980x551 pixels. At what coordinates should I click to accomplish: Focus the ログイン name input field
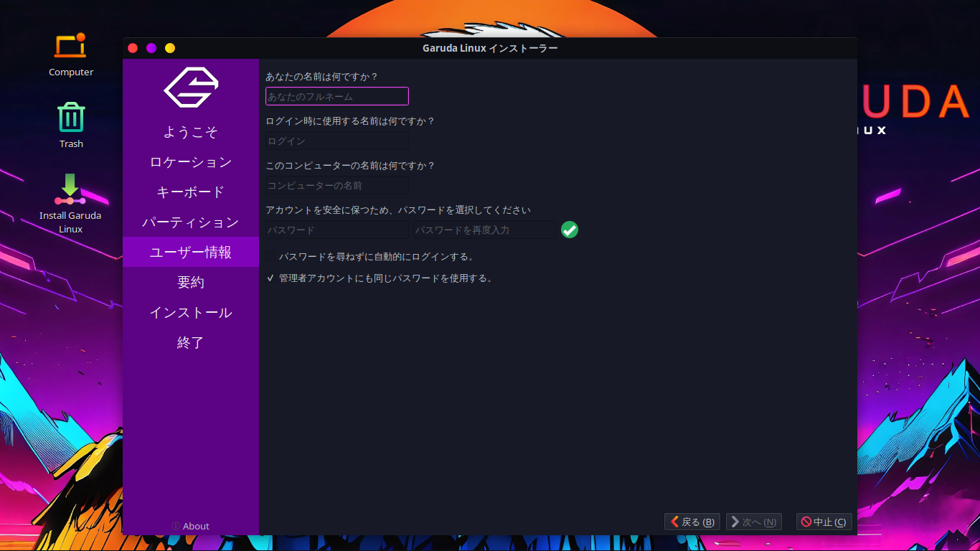point(337,141)
